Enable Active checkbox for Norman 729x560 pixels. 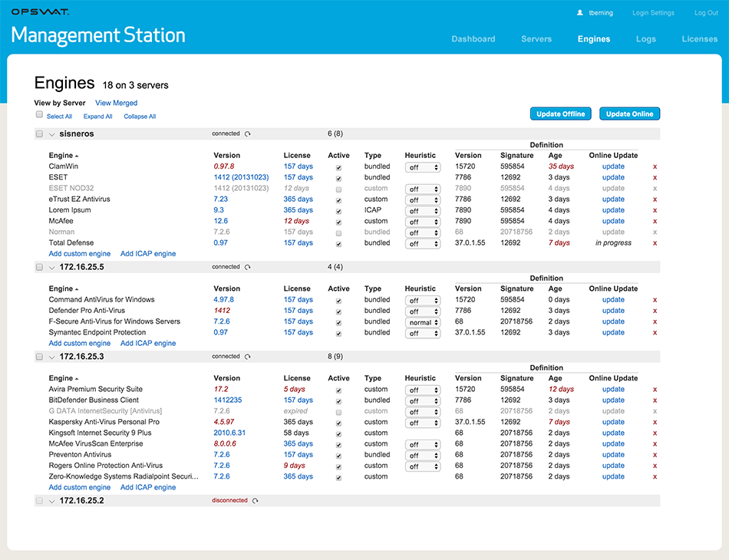[339, 233]
